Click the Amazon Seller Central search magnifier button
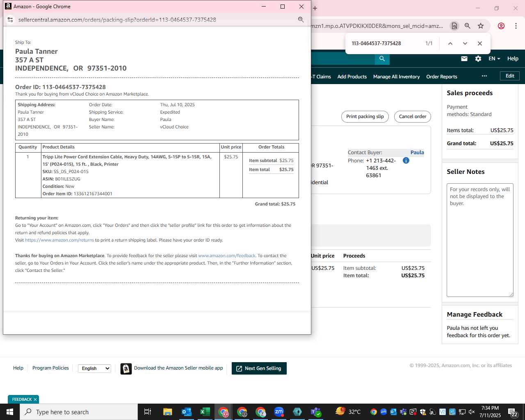Image resolution: width=525 pixels, height=420 pixels. [382, 59]
